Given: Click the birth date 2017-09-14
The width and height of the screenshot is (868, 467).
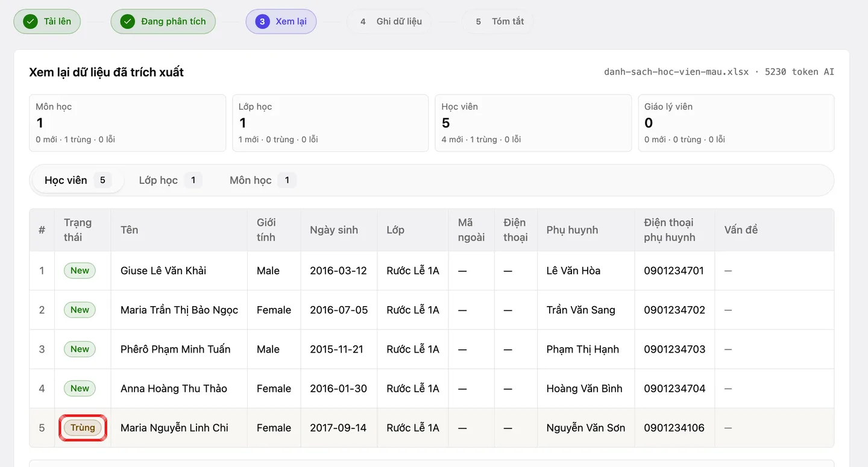Looking at the screenshot, I should (338, 428).
